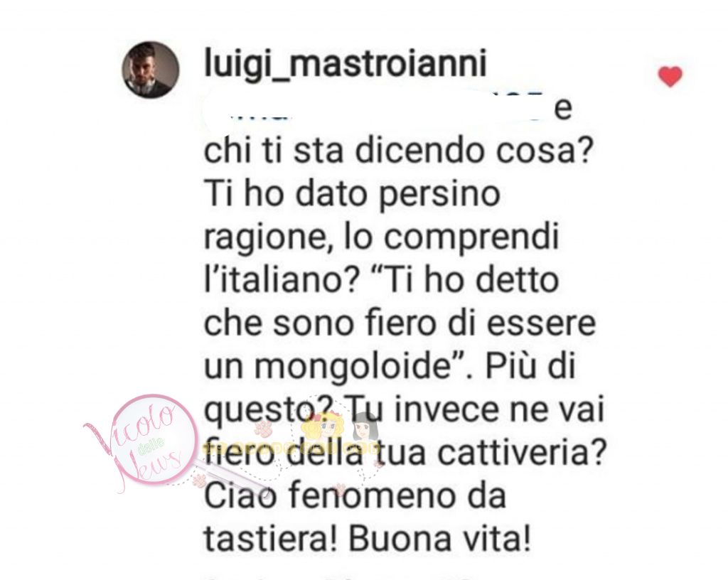
Task: Click the blurred mentioned username
Action: pos(375,107)
